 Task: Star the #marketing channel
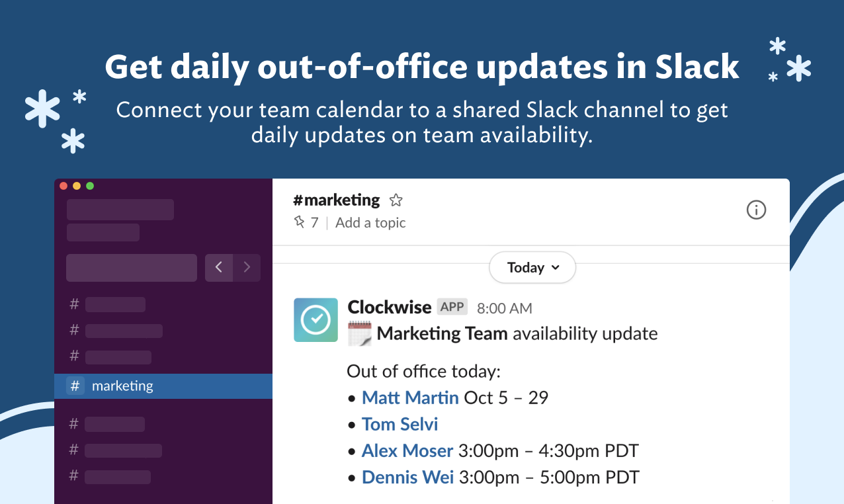[x=396, y=200]
